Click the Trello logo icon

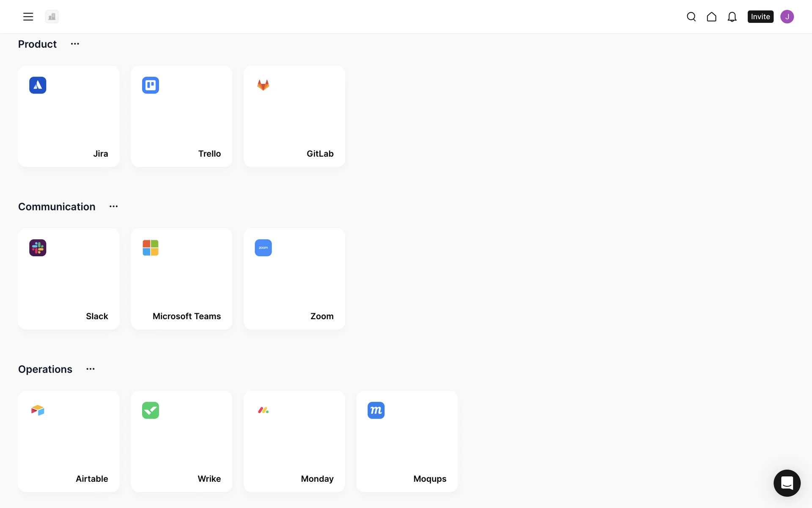[151, 85]
